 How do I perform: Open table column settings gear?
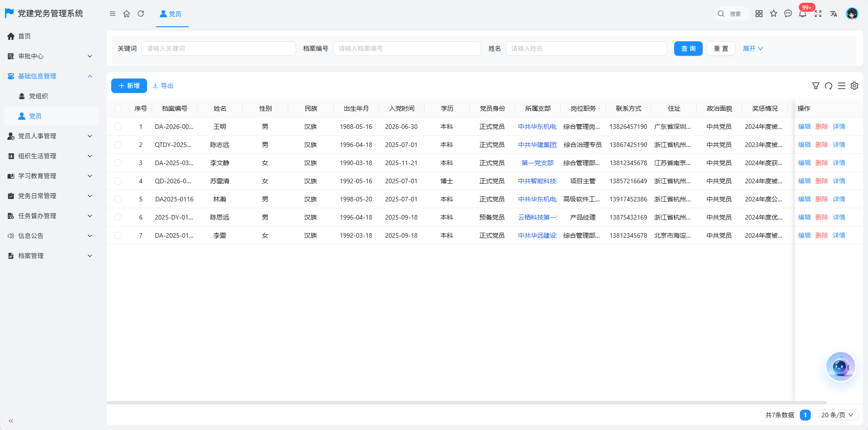coord(854,86)
